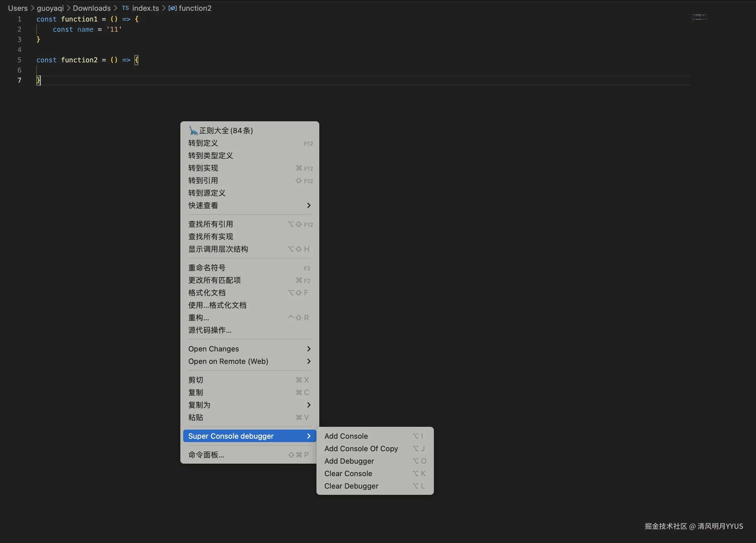Viewport: 756px width, 543px height.
Task: Select Clear Debugger entry
Action: point(351,486)
